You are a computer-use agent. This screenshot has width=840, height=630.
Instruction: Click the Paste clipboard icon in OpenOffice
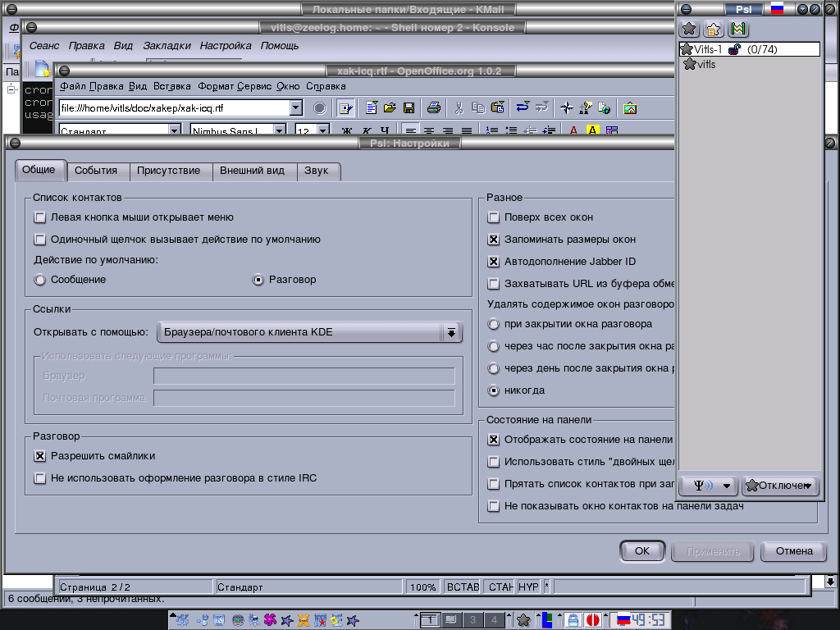[498, 108]
